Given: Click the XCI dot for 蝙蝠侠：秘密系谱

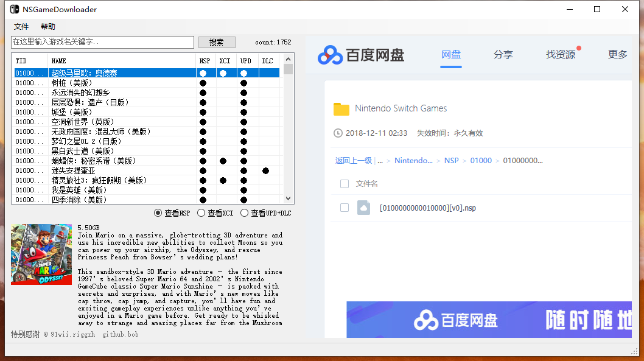Looking at the screenshot, I should tap(223, 161).
